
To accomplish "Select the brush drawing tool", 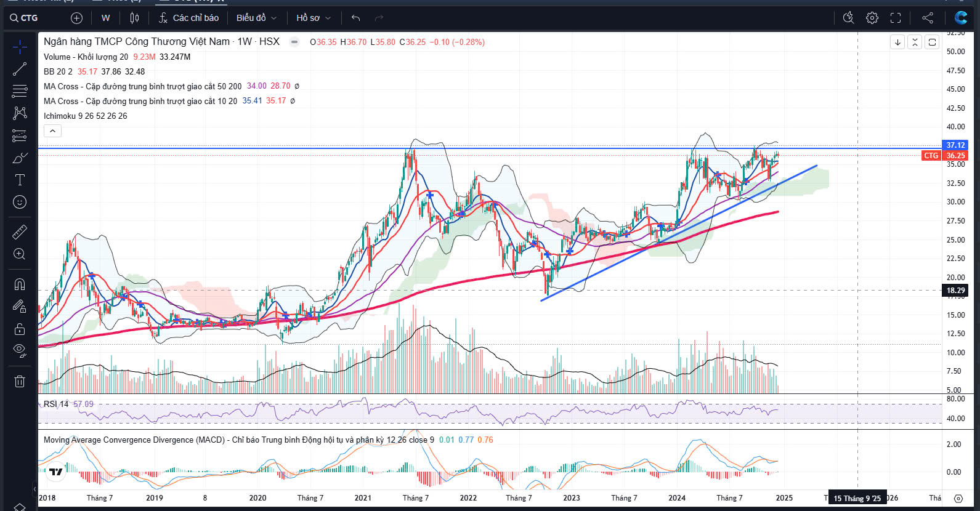I will click(20, 158).
